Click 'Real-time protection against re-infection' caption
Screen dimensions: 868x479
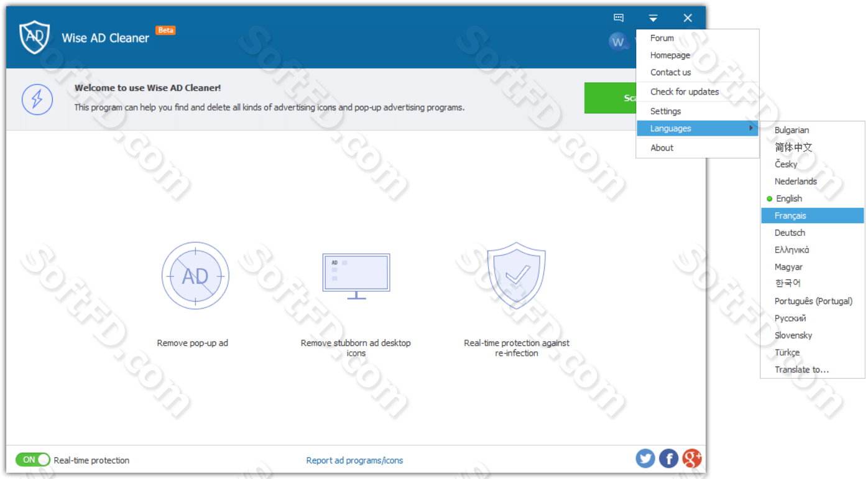coord(517,348)
